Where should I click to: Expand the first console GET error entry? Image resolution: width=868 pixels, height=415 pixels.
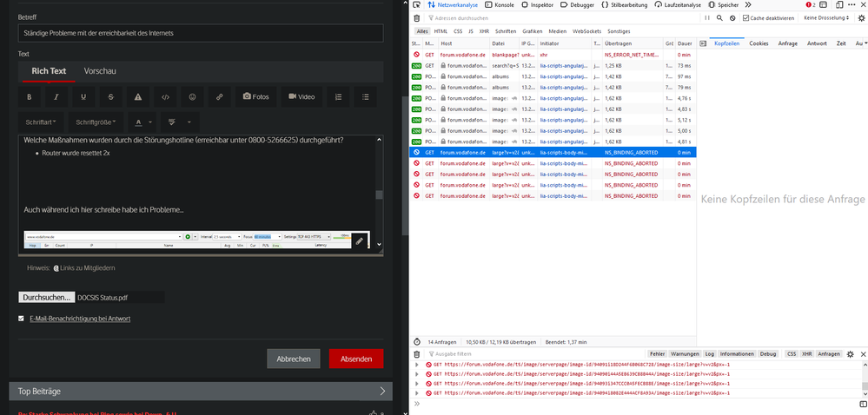coord(418,365)
